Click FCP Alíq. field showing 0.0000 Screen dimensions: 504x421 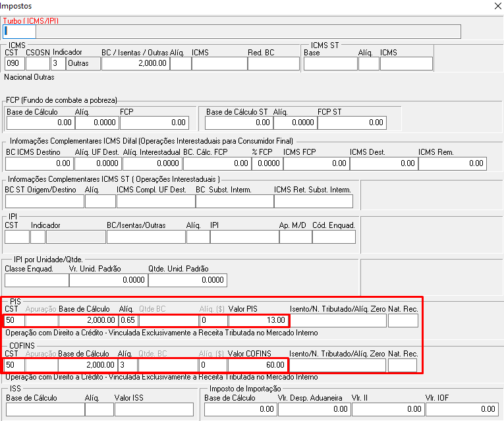click(97, 123)
